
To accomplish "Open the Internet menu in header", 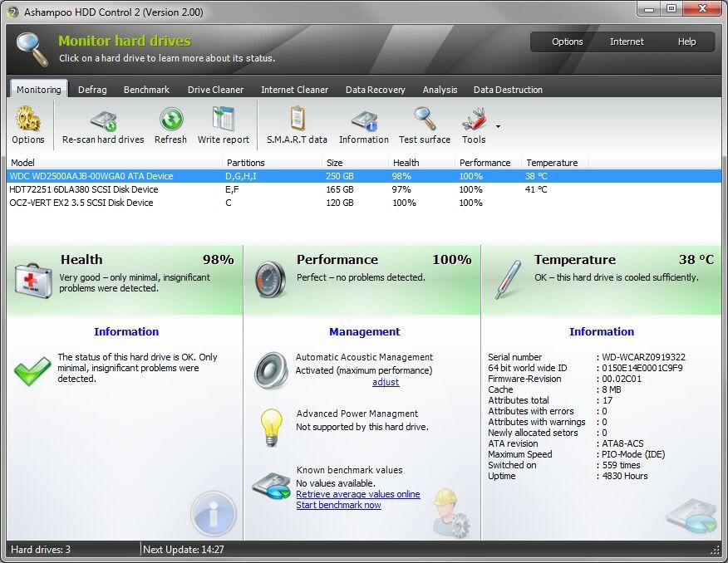I will click(x=627, y=42).
